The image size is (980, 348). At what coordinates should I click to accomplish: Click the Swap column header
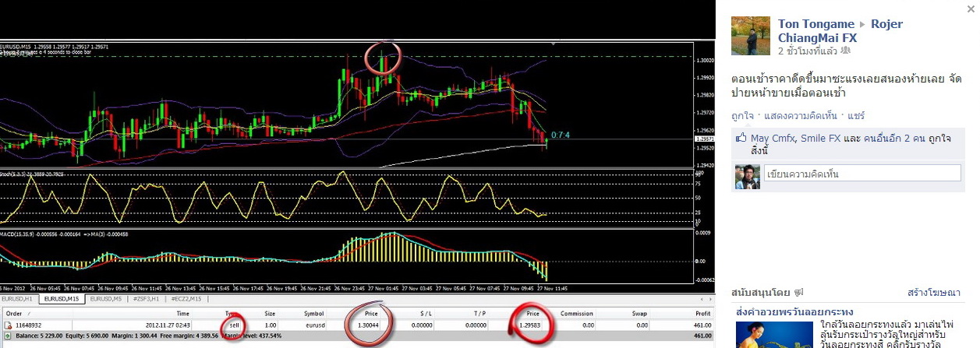pyautogui.click(x=639, y=313)
